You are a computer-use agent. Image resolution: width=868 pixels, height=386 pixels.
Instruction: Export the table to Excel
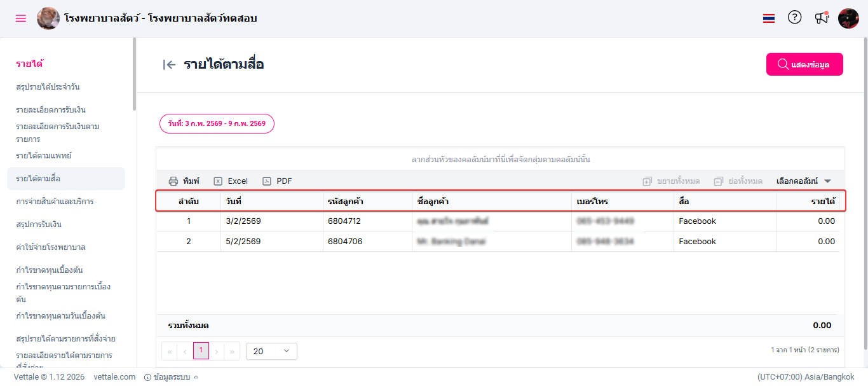coord(231,181)
